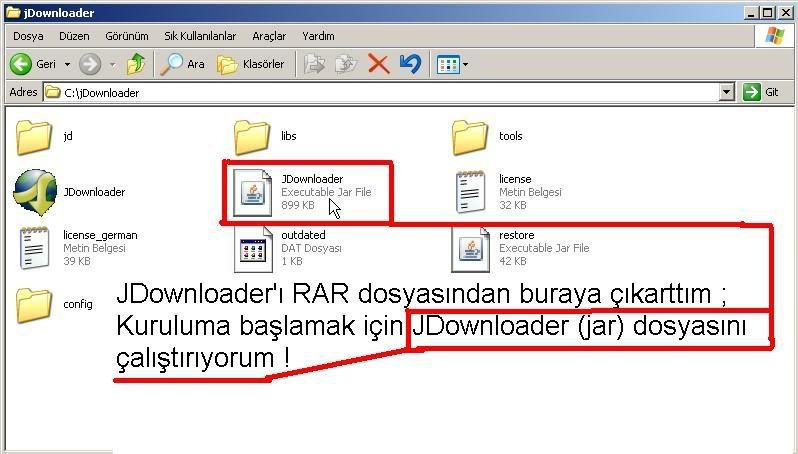Select the JDownloader Executable Jar File icon
Viewport: 798px width, 454px height.
(252, 193)
